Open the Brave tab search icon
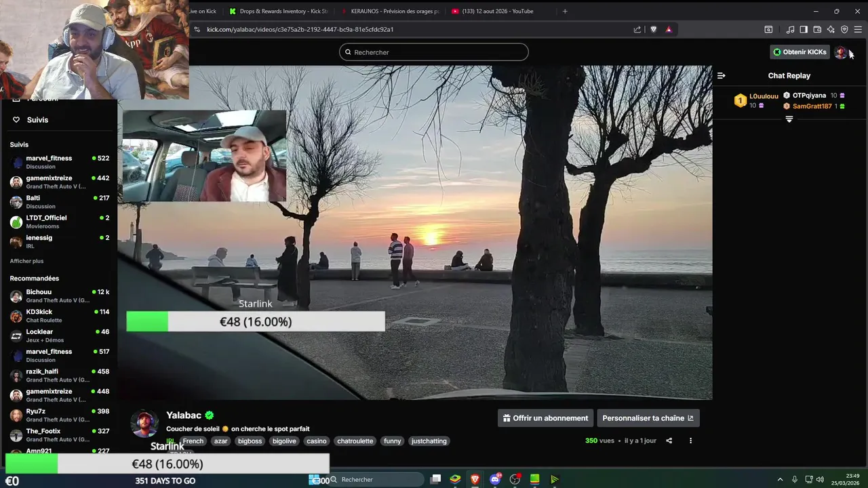This screenshot has height=488, width=868. pyautogui.click(x=768, y=29)
